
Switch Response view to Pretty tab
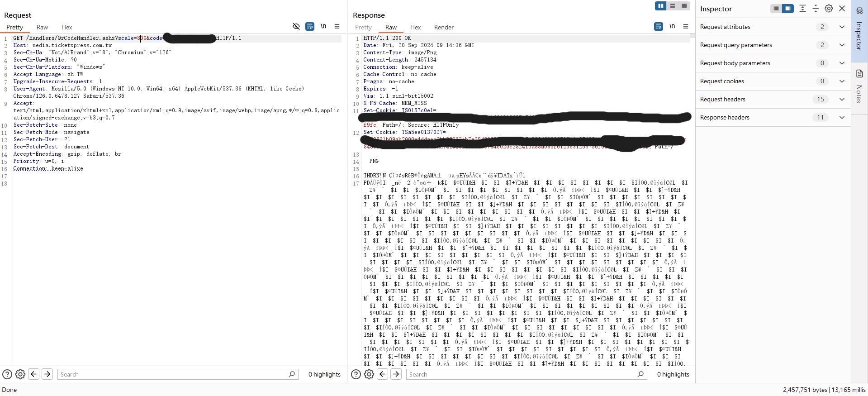[363, 27]
